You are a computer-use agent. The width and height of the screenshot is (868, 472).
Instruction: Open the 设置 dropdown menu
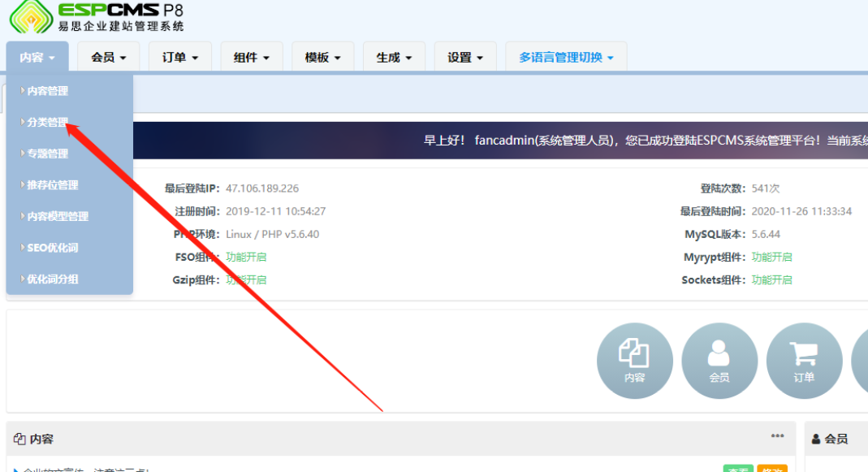click(x=465, y=58)
